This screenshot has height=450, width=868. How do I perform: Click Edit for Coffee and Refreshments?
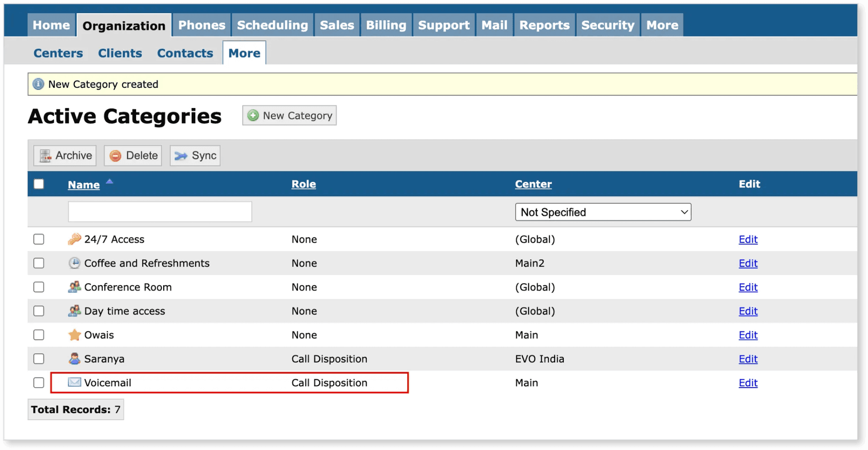click(x=748, y=263)
